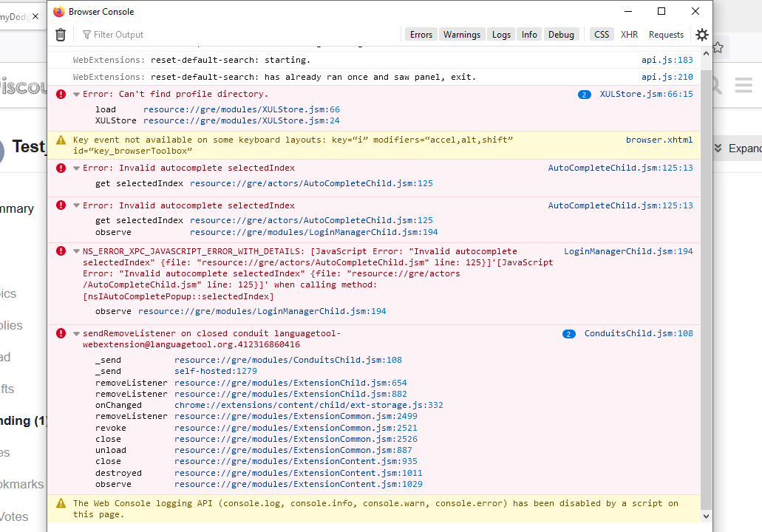Click scrollbar down arrow in console
The width and height of the screenshot is (762, 532).
point(706,516)
